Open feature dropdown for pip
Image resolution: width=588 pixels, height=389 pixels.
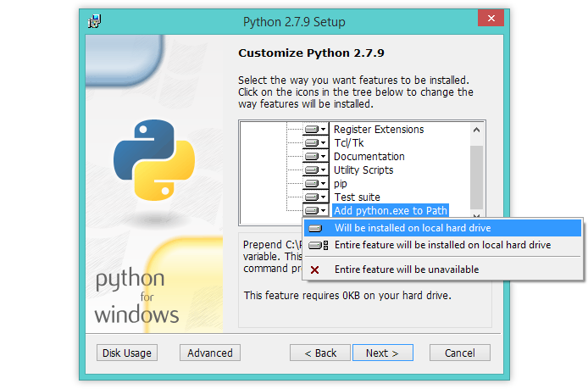[x=315, y=183]
